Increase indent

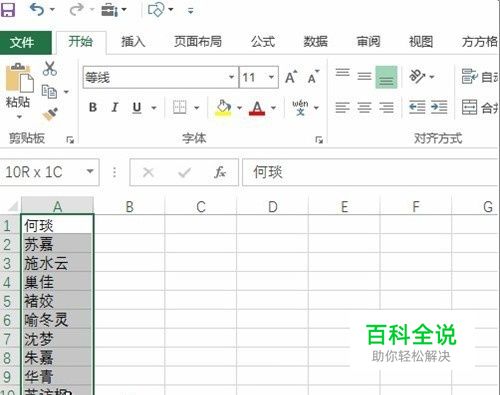[x=439, y=107]
